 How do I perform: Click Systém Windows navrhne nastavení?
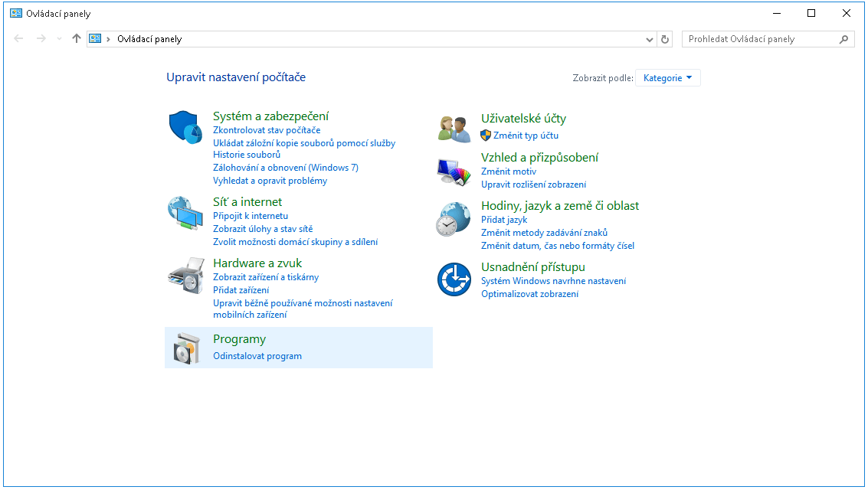554,281
